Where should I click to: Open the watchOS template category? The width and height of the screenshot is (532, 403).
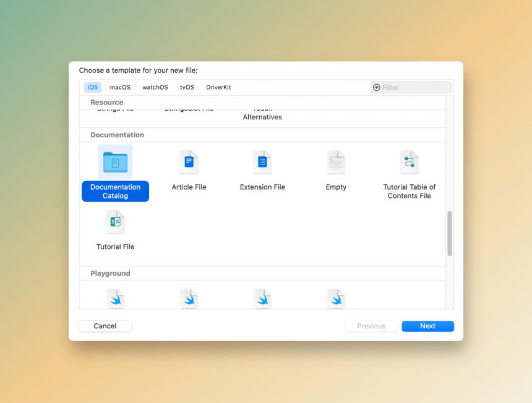pyautogui.click(x=155, y=87)
